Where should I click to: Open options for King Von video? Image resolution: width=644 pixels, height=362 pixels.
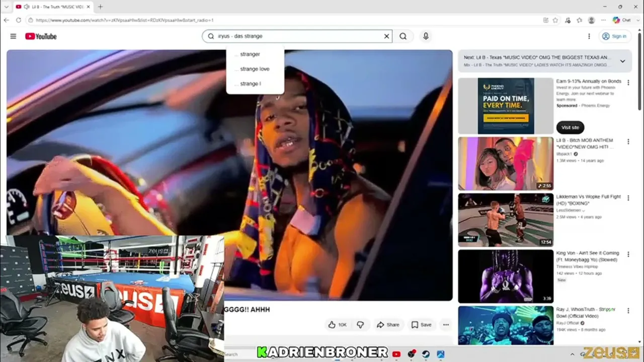pyautogui.click(x=628, y=254)
